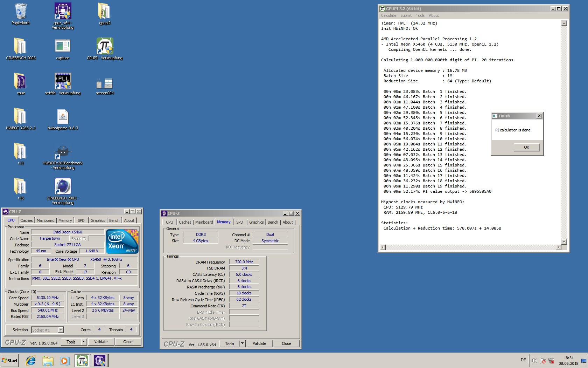Click the network status tray icon
The image size is (588, 368).
click(x=551, y=361)
